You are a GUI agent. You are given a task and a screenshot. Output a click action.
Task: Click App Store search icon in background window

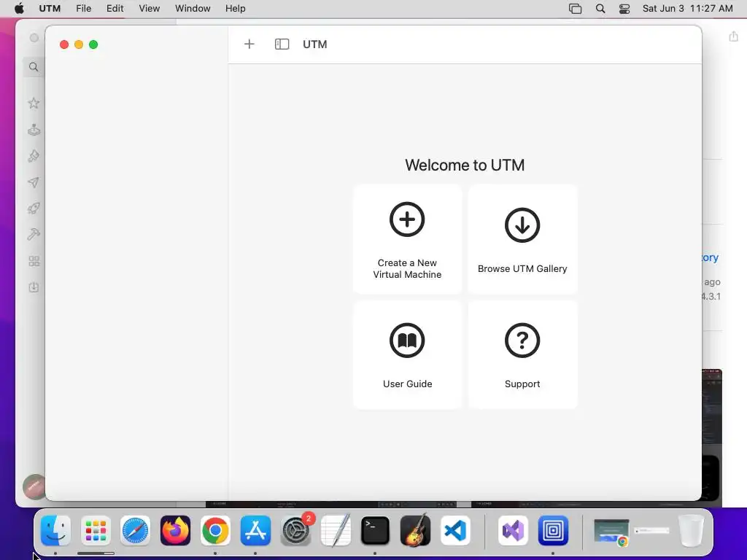34,67
